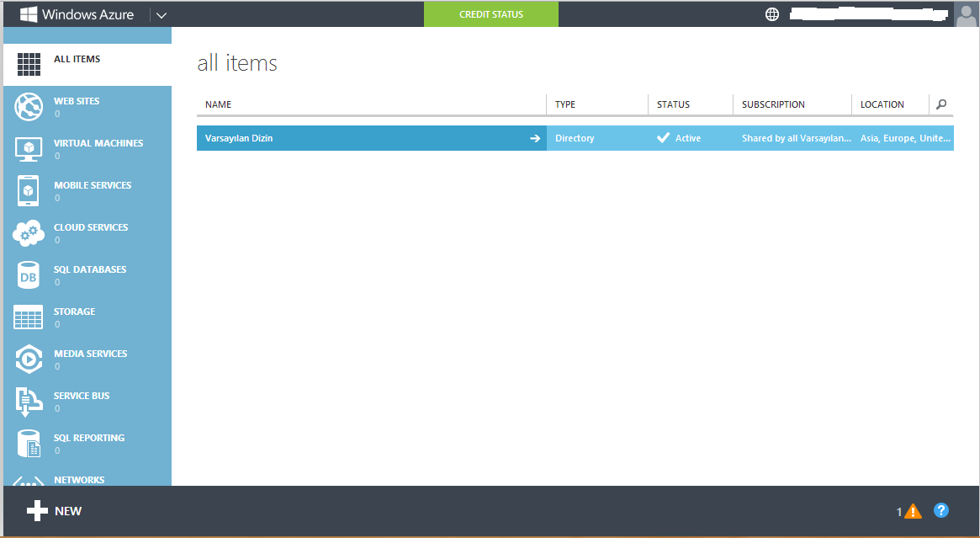This screenshot has height=538, width=980.
Task: Open the SERVICE BUS icon
Action: click(29, 402)
